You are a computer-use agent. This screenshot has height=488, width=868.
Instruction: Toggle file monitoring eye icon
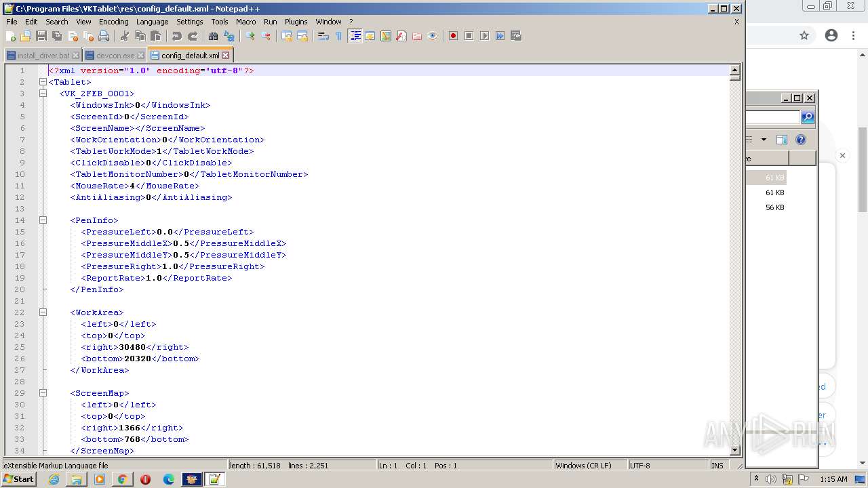tap(433, 36)
